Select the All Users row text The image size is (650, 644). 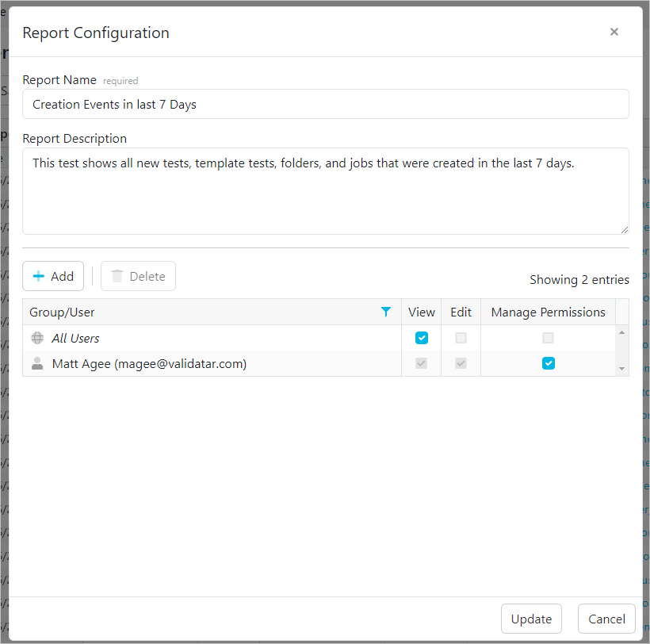click(75, 339)
